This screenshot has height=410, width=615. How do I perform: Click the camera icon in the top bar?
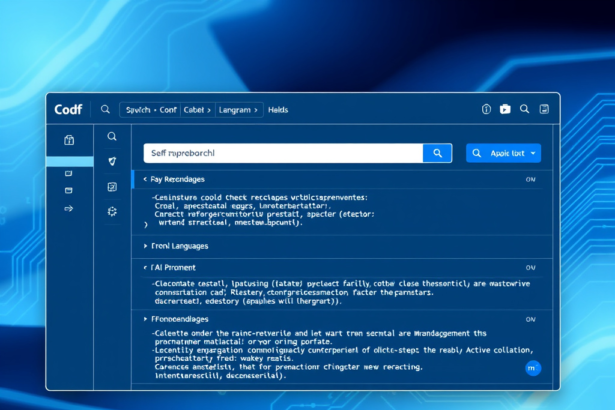point(506,109)
